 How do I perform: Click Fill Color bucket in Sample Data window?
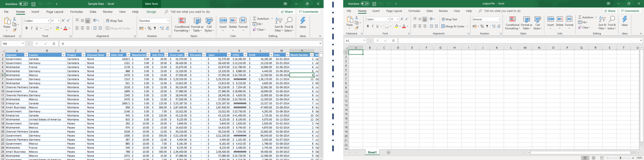point(58,28)
